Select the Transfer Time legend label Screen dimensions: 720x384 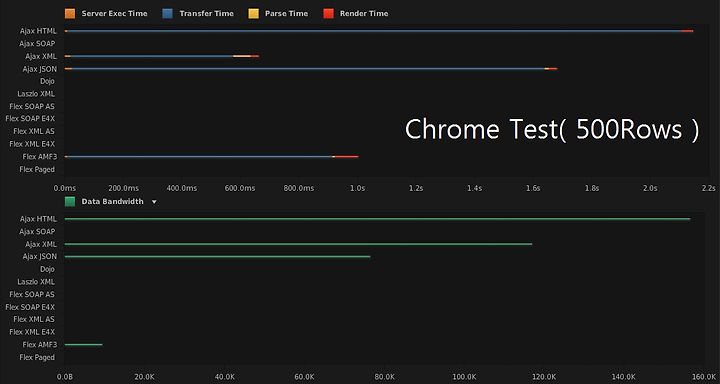click(207, 14)
